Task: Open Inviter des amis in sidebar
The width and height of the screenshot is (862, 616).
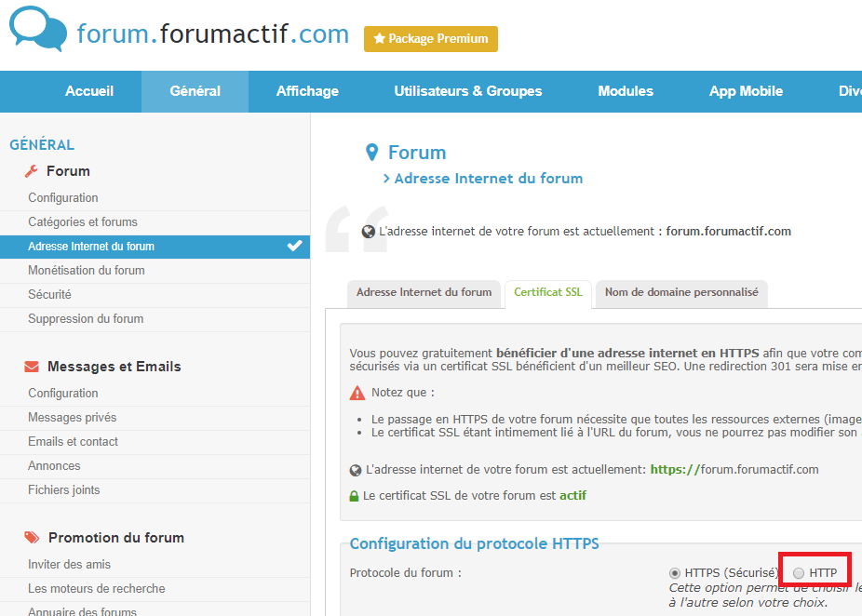Action: point(155,565)
